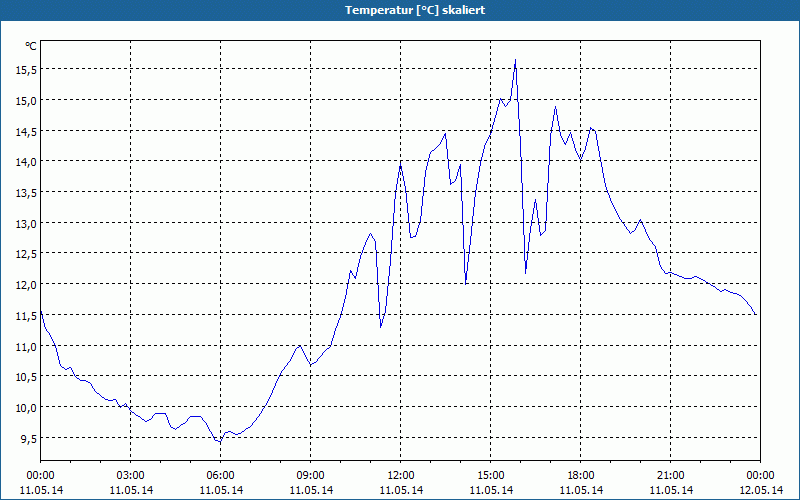Pick the 10,0 y-axis label
Viewport: 800px width, 500px height.
coord(26,408)
